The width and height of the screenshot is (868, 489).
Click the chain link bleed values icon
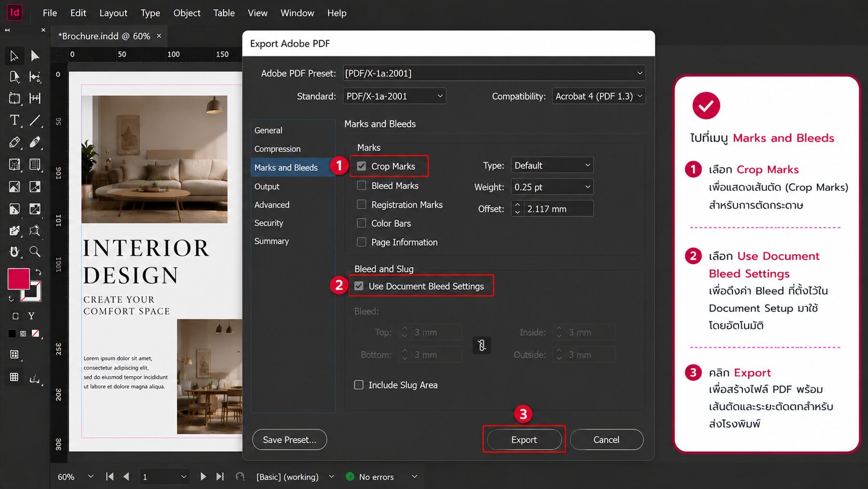click(482, 345)
